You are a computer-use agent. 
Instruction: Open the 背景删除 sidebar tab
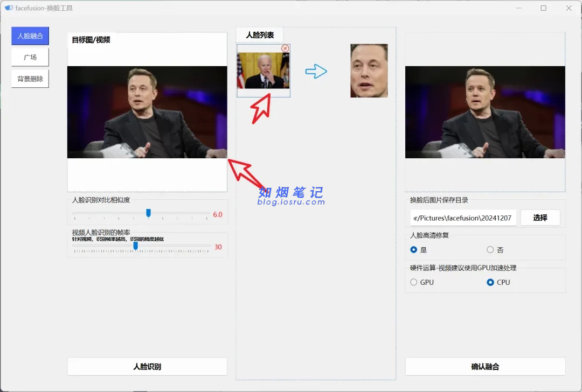[x=30, y=79]
